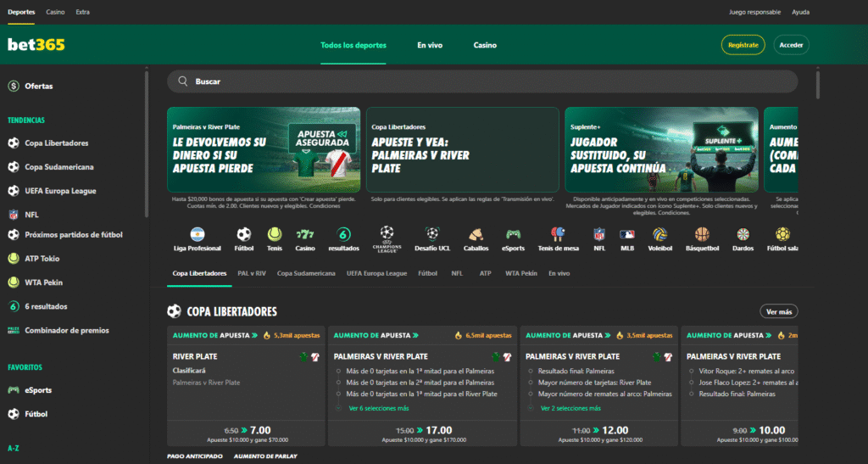Open the Ayuda link

pos(800,12)
